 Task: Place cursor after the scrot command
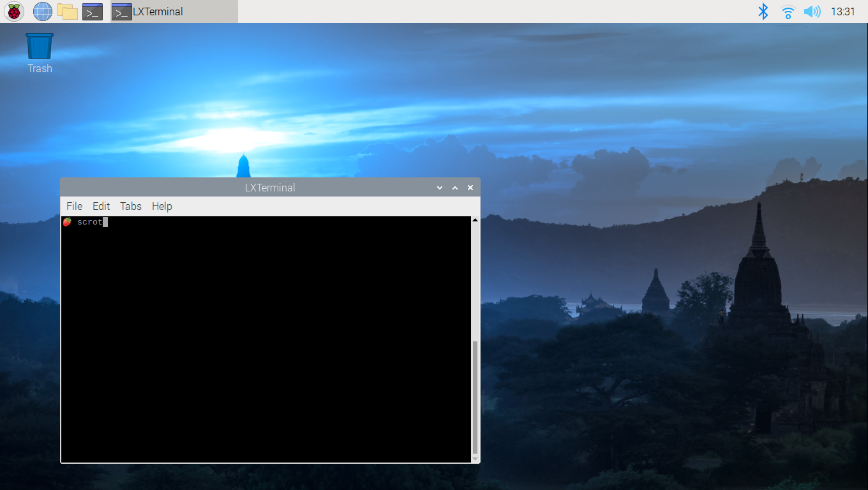105,221
